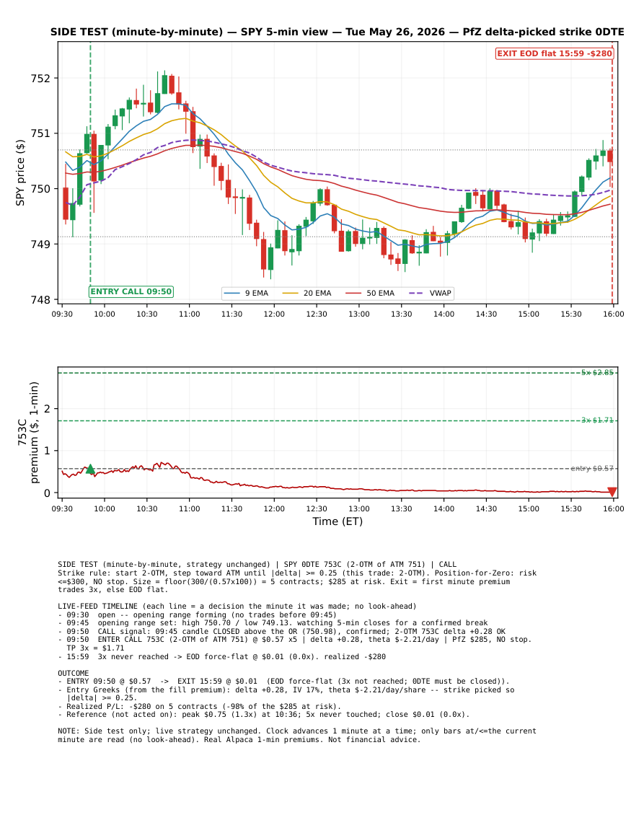Click the chart title SIDE TEST heading

[338, 32]
